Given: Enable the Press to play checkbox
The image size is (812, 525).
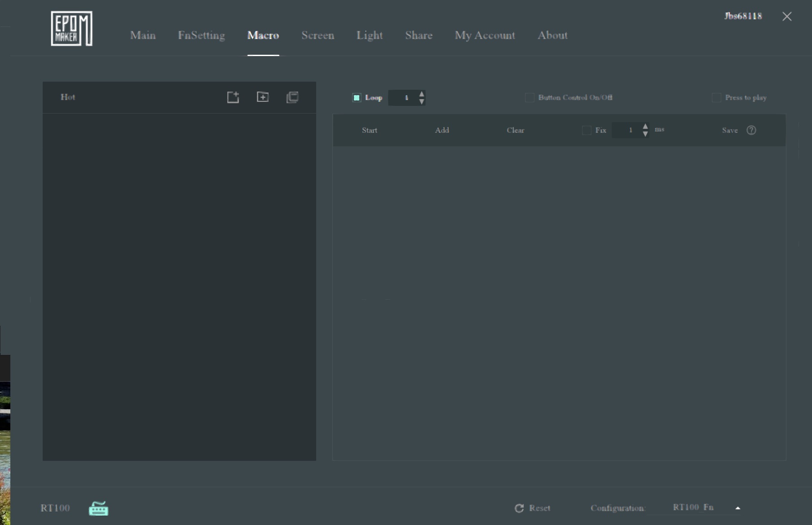Looking at the screenshot, I should pyautogui.click(x=716, y=98).
